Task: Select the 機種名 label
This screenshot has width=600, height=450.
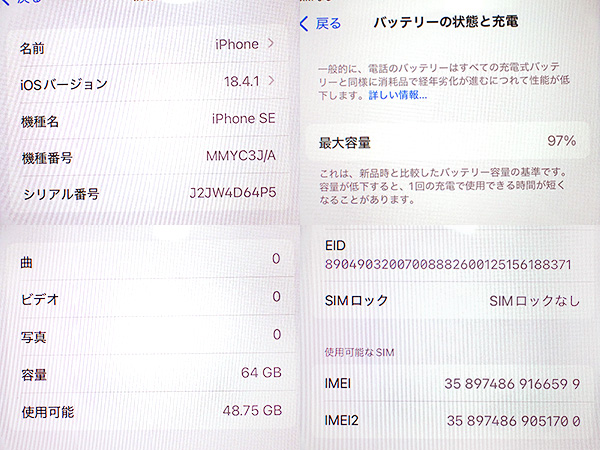Action: [40, 122]
